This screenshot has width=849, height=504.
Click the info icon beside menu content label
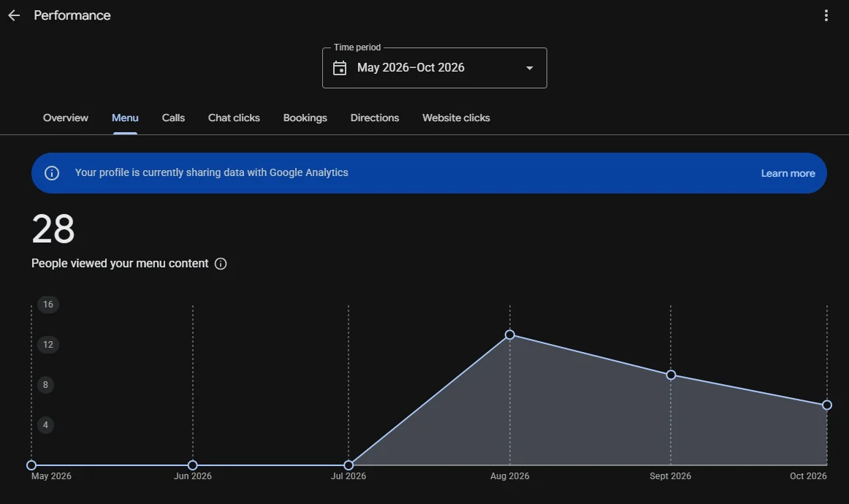(221, 264)
